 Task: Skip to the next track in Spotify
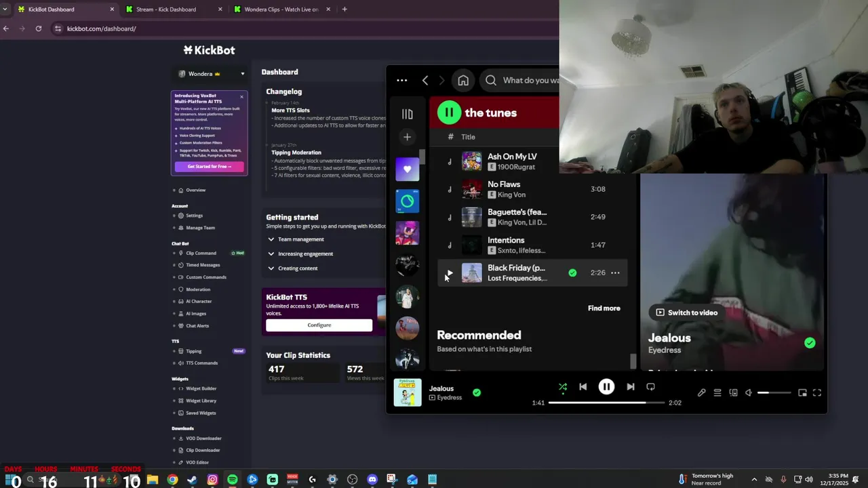(631, 387)
